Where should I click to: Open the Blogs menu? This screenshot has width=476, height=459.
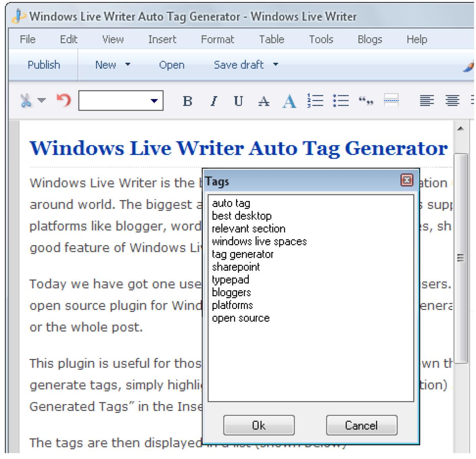[370, 39]
